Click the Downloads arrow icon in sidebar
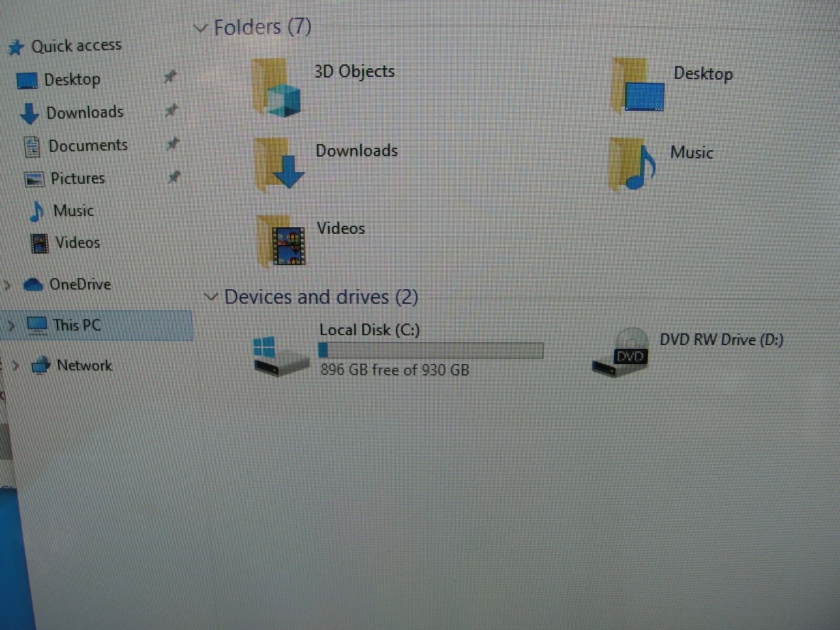Image resolution: width=840 pixels, height=630 pixels. tap(29, 113)
